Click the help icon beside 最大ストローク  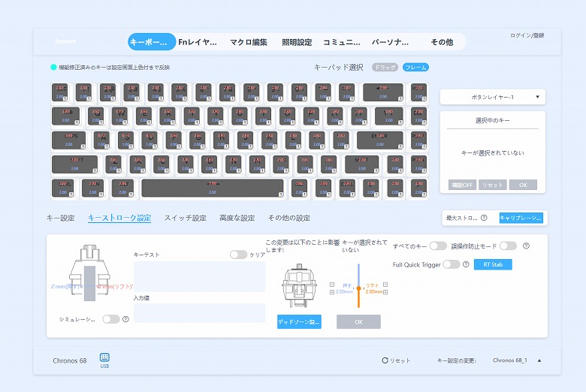(x=484, y=218)
